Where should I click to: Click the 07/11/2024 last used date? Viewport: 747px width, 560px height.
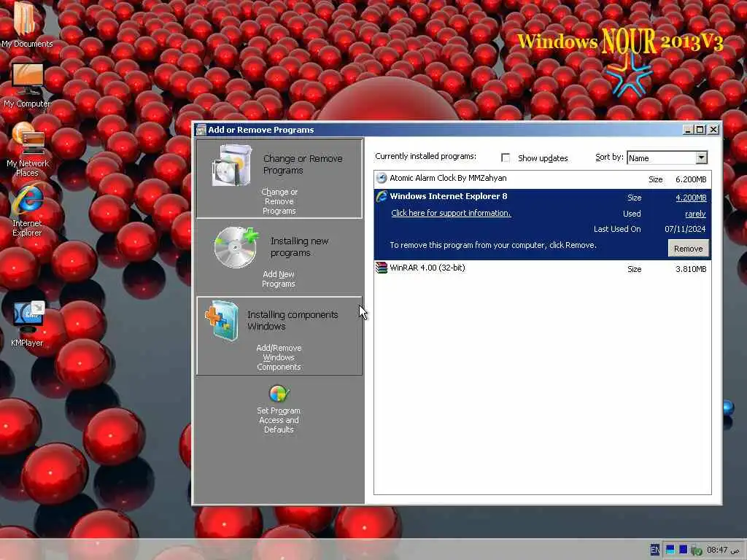685,229
